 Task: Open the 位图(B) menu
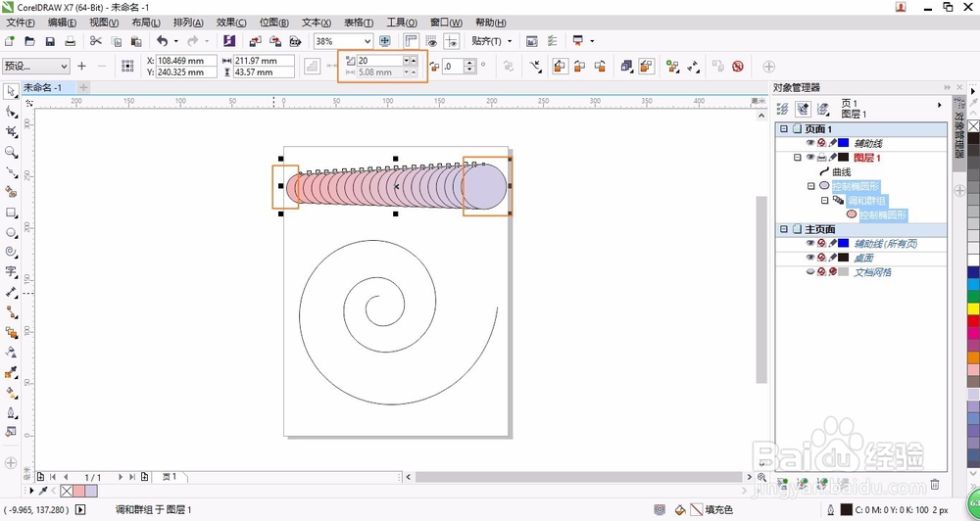273,23
